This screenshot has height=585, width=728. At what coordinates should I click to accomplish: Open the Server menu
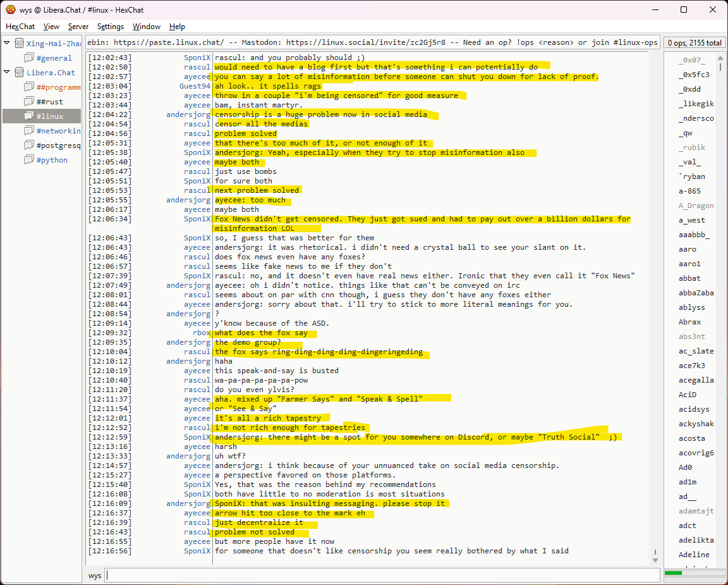(x=78, y=27)
